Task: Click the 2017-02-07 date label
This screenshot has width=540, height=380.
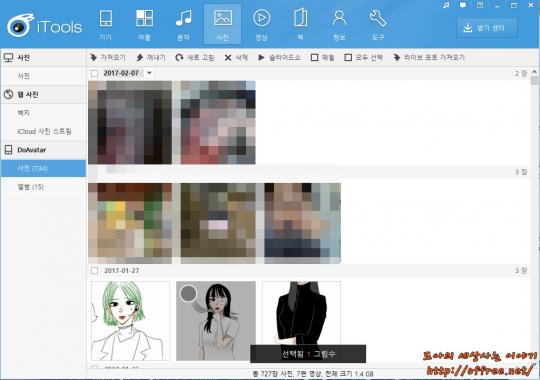Action: [121, 73]
